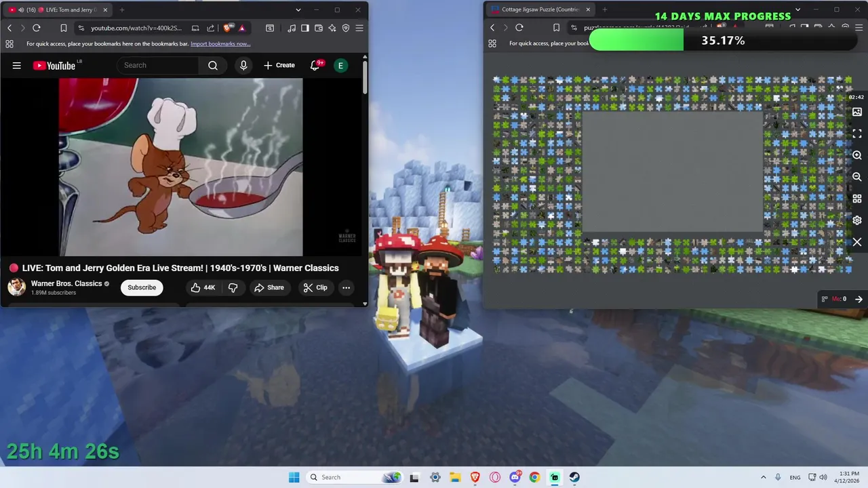Open the apps grid on YouTube bookmarks bar

pyautogui.click(x=9, y=43)
